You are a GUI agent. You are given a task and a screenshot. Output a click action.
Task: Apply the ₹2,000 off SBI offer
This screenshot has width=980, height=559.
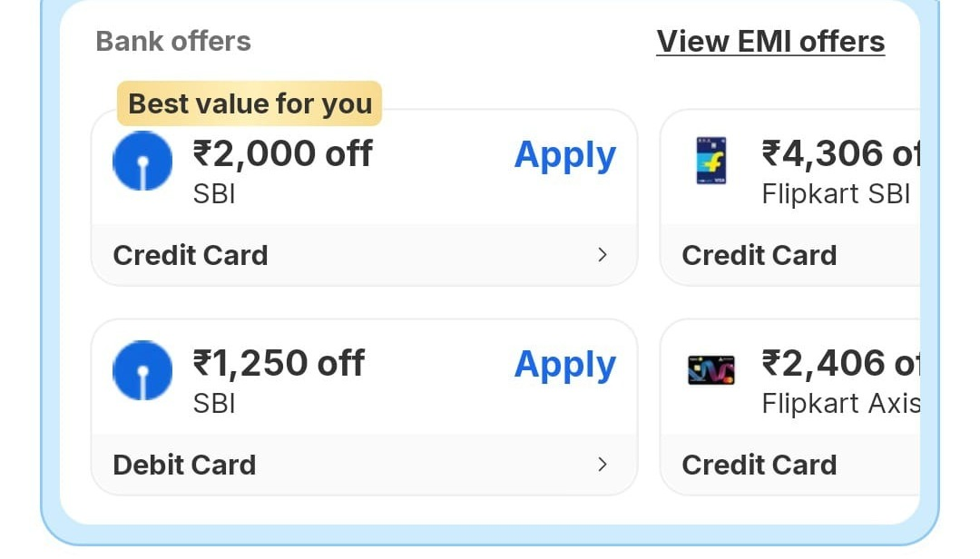pyautogui.click(x=564, y=155)
